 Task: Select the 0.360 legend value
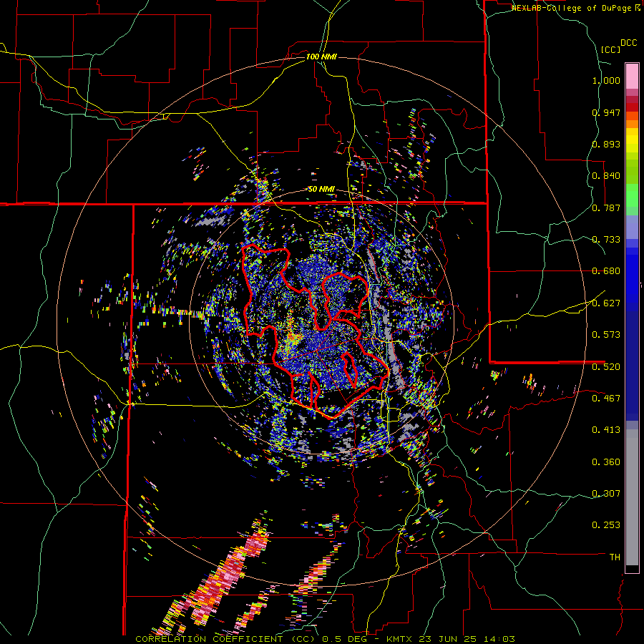(606, 462)
